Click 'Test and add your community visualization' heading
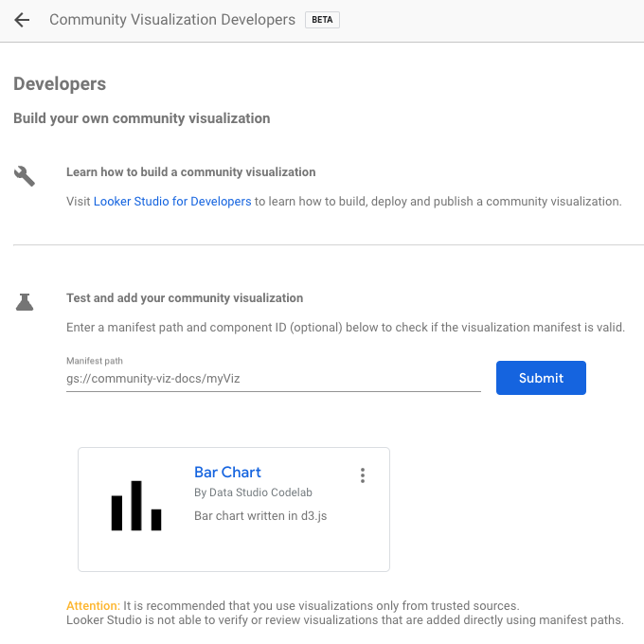The image size is (644, 644). (x=185, y=297)
